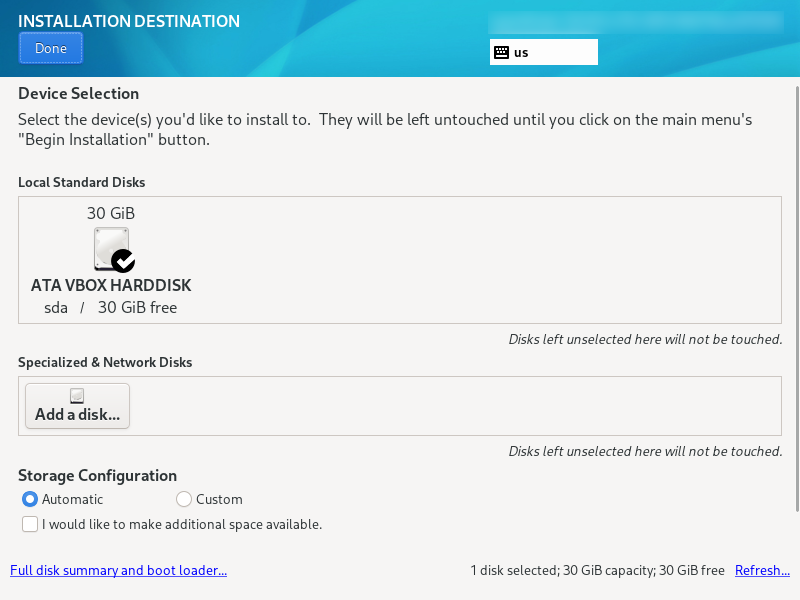Click the "1 disk selected" status text
The width and height of the screenshot is (800, 600).
597,571
